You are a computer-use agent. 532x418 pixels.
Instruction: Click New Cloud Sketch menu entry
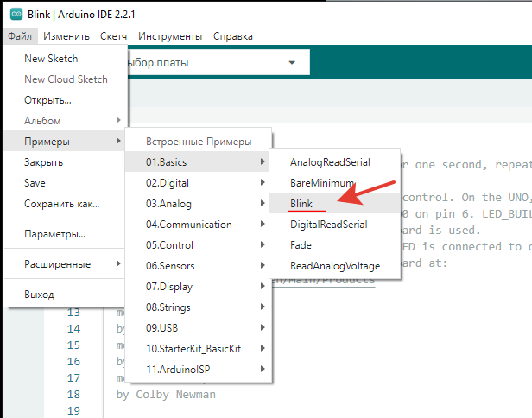point(66,79)
